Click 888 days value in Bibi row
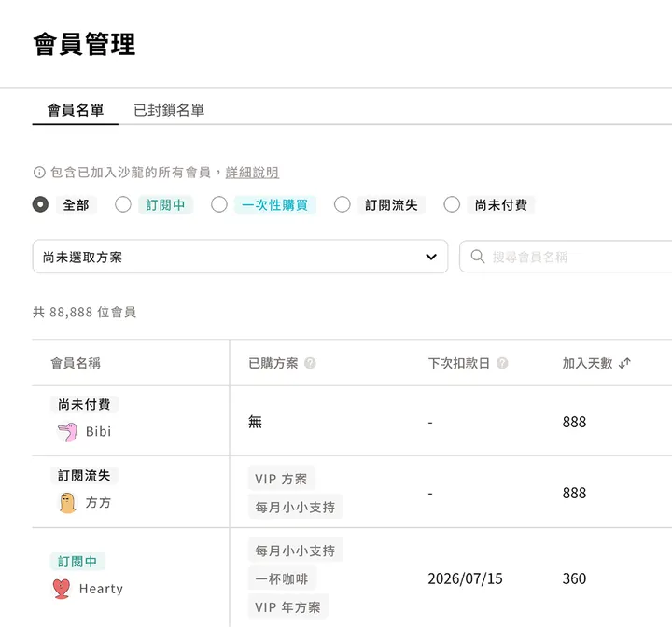 pyautogui.click(x=574, y=422)
